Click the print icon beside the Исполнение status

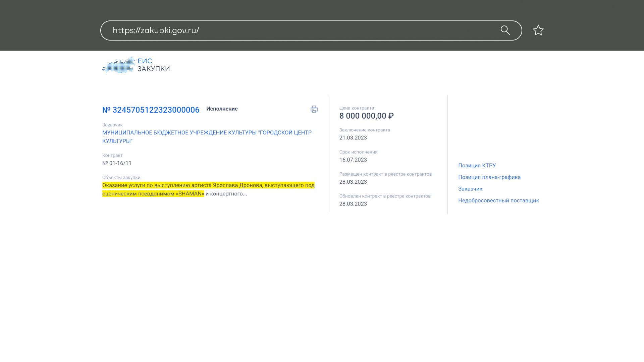click(314, 109)
